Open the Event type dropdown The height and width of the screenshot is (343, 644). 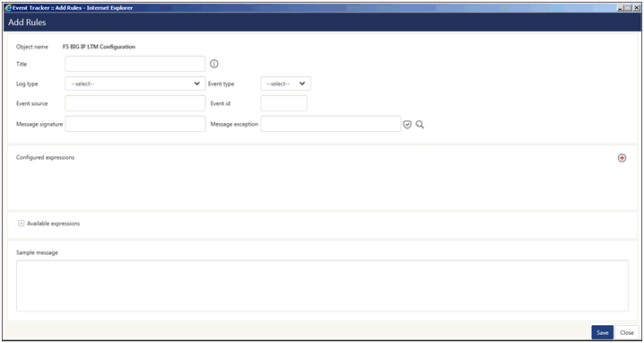[x=285, y=84]
